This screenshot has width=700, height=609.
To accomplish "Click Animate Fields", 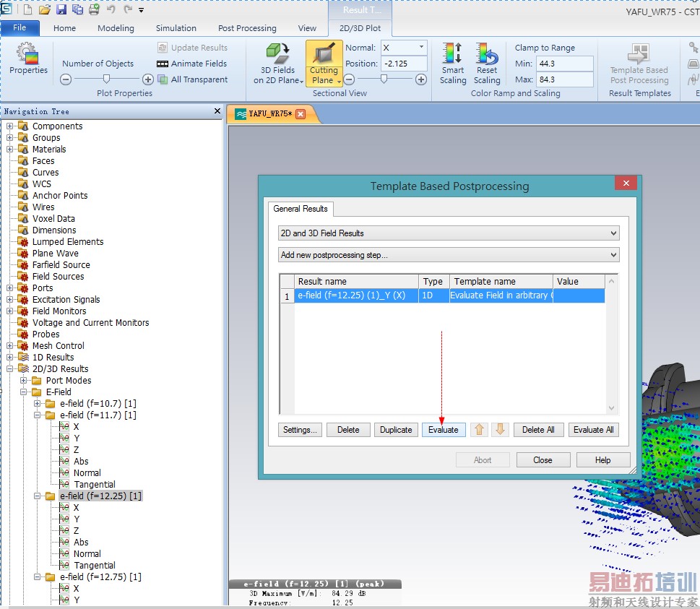I will coord(192,64).
